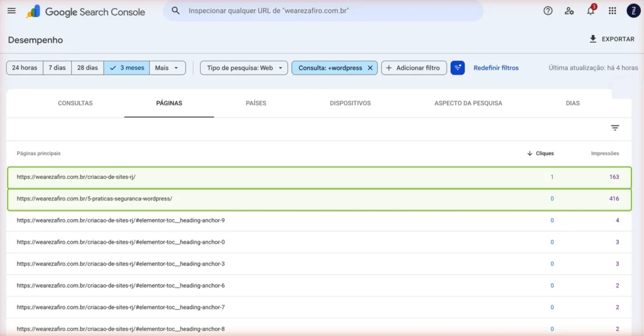Open Tipo de pesquisa: Web dropdown

tap(244, 68)
